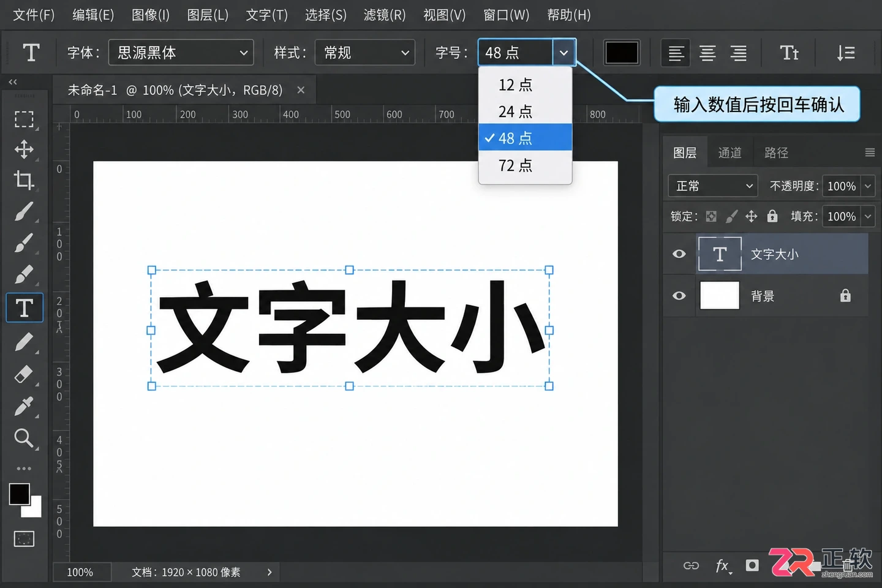Click the warp text Tt icon
The width and height of the screenshot is (882, 588).
coord(789,53)
